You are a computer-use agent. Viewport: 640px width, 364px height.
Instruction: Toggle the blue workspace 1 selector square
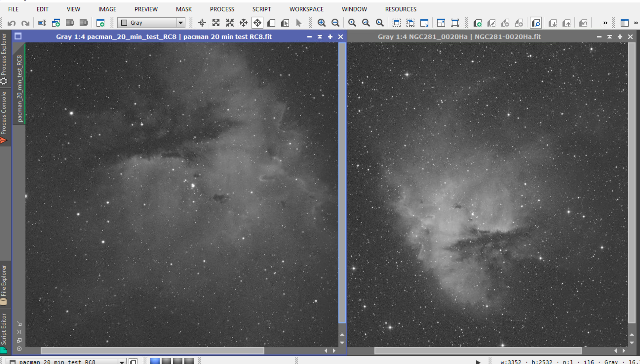(155, 361)
